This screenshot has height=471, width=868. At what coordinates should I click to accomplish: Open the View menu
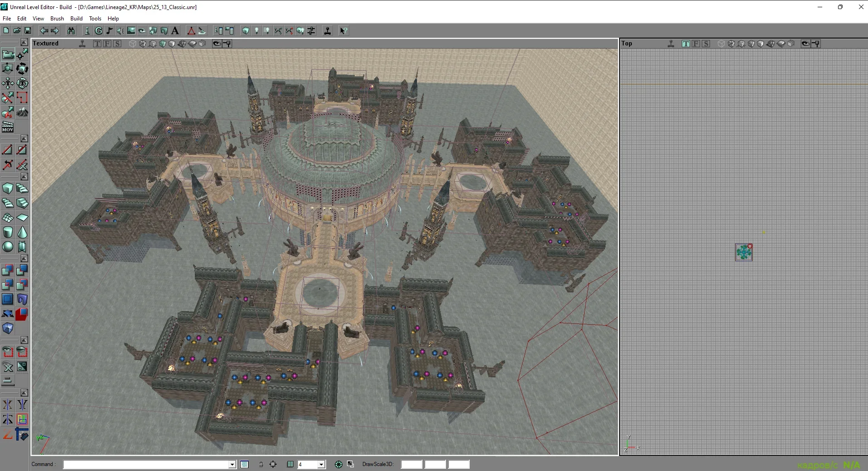pyautogui.click(x=38, y=19)
